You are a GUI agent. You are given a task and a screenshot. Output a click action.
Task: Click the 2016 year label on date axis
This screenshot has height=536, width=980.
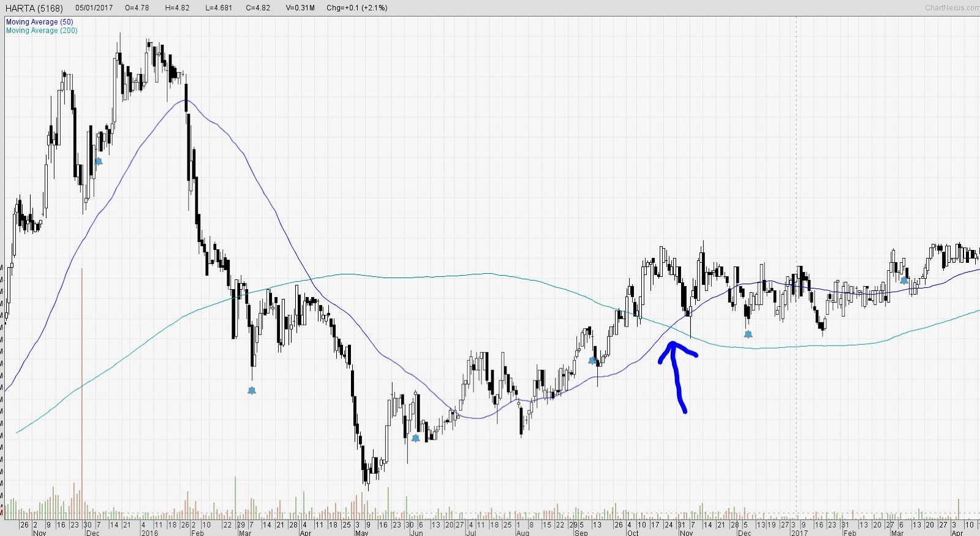click(x=149, y=533)
